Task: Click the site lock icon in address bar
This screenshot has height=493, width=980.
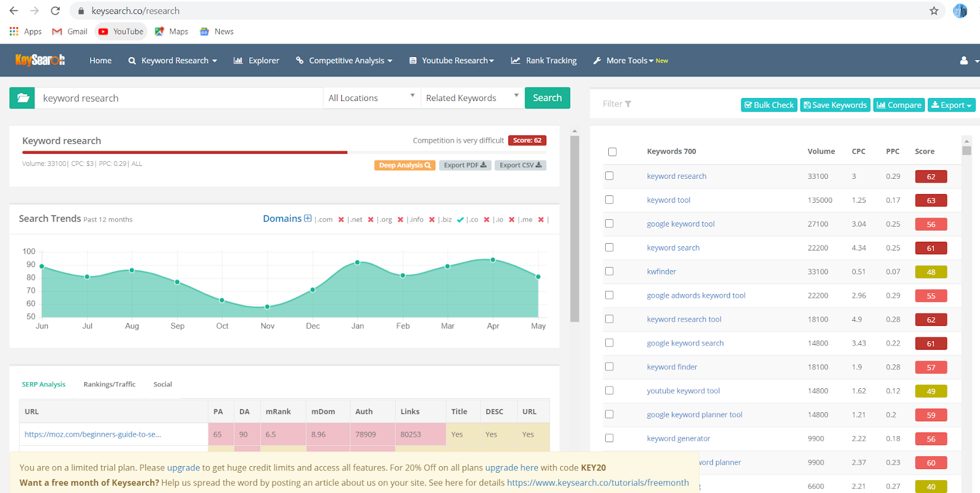Action: point(81,11)
